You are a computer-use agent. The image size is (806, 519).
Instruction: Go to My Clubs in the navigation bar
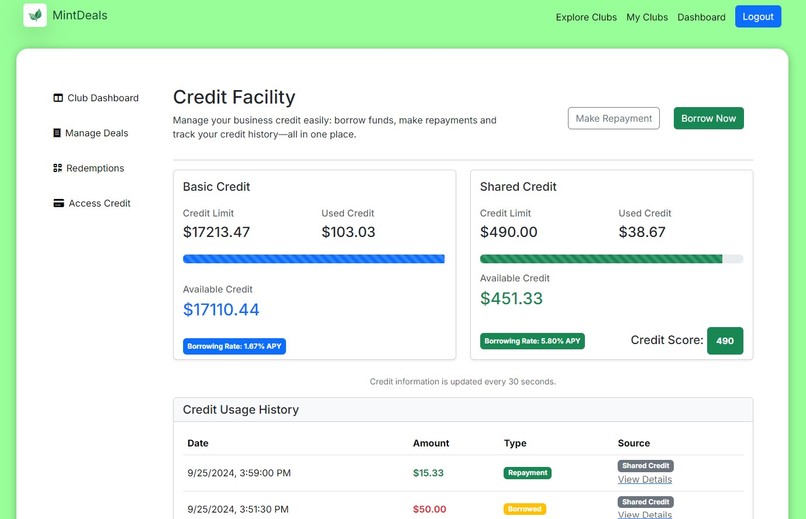[647, 17]
